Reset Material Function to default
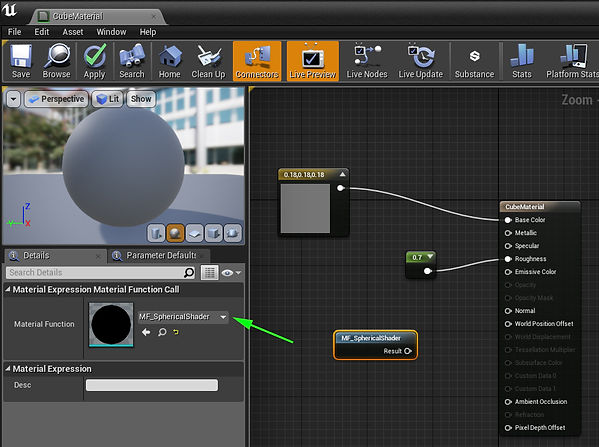 tap(176, 332)
